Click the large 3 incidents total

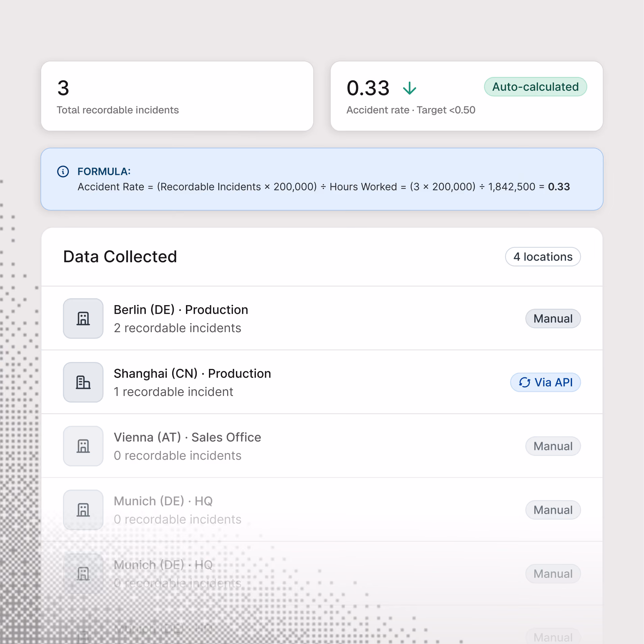point(63,88)
